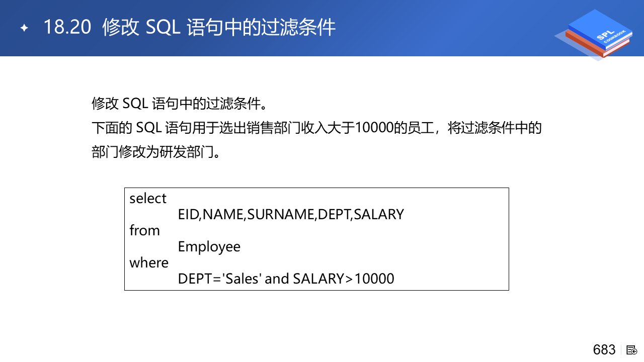644x362 pixels.
Task: Click the EID,NAME,SURNAME,DEPT,SALARY column list
Action: pyautogui.click(x=291, y=215)
